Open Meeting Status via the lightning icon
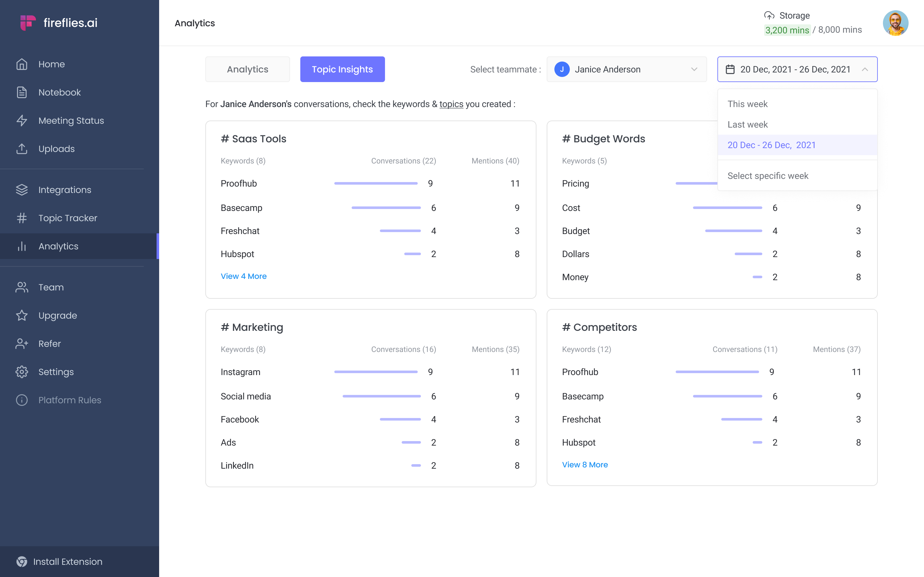The image size is (924, 577). 22,121
